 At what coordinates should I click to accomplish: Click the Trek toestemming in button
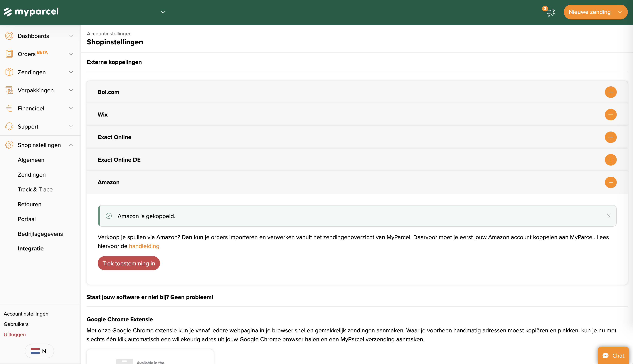coord(129,263)
